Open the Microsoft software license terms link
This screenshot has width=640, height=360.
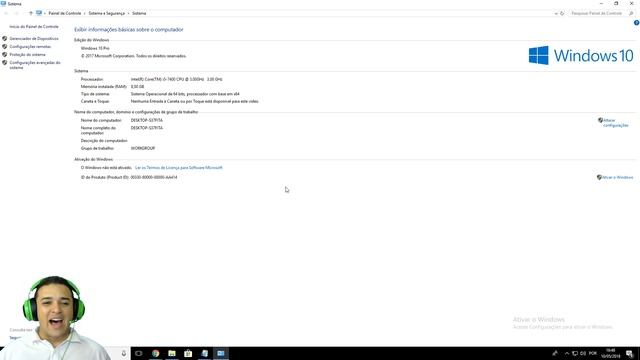pos(179,168)
